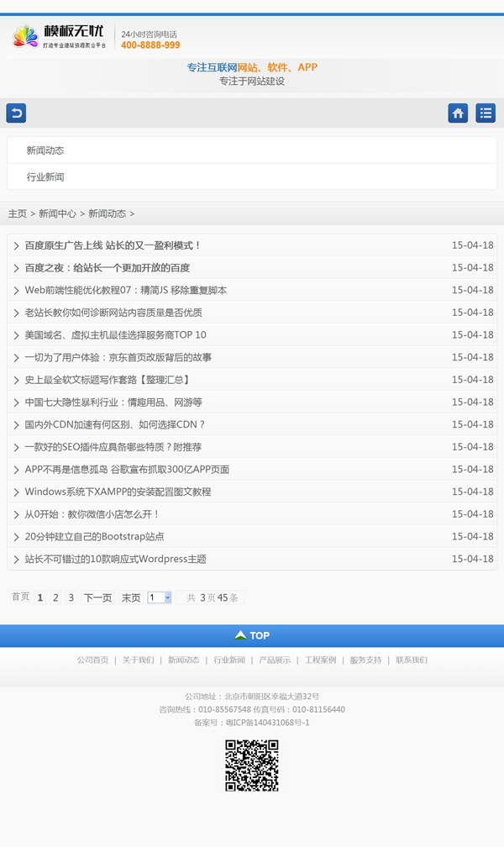Open the page number dropdown
504x847 pixels.
click(160, 597)
